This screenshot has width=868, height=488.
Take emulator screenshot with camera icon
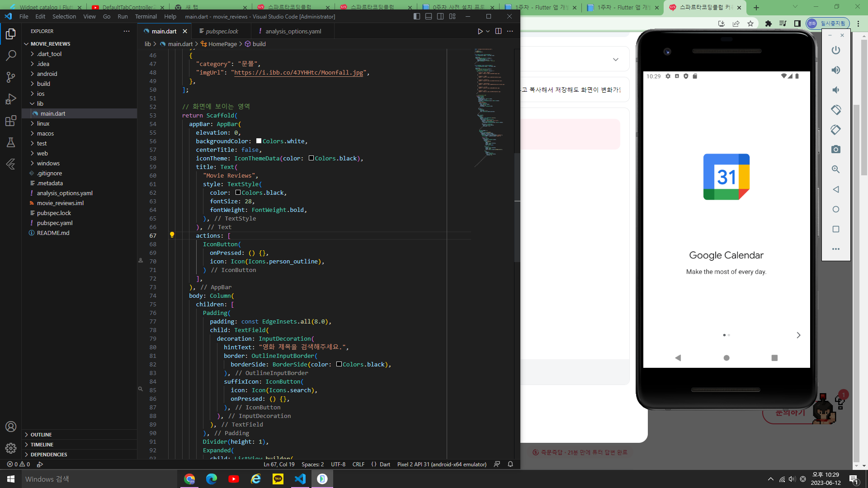pyautogui.click(x=836, y=150)
